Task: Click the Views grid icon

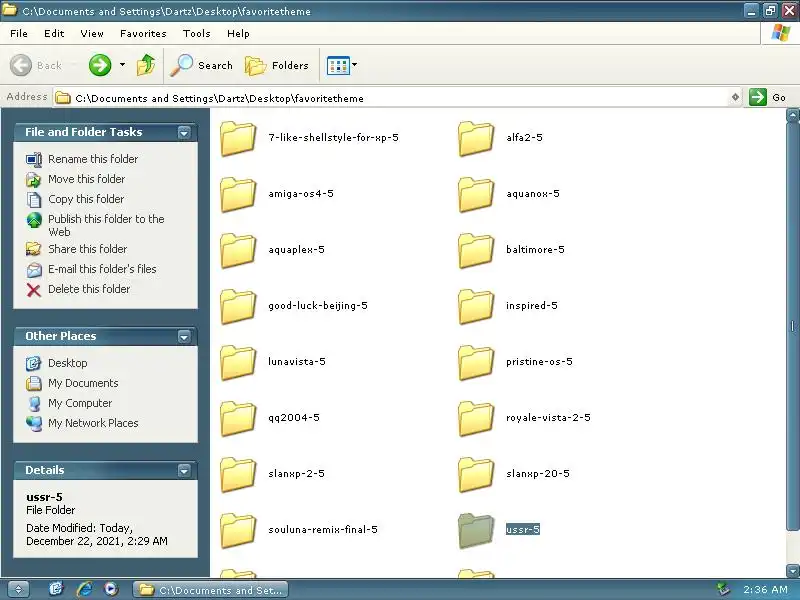Action: click(338, 65)
